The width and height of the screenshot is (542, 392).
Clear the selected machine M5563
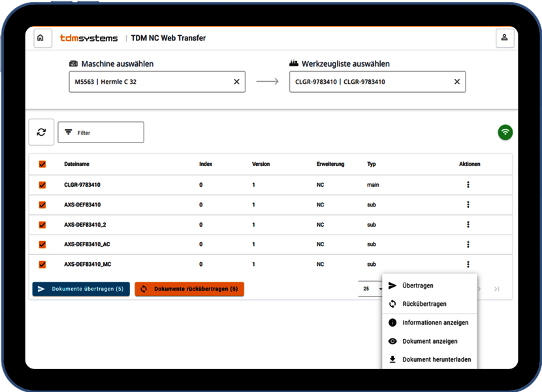point(236,82)
